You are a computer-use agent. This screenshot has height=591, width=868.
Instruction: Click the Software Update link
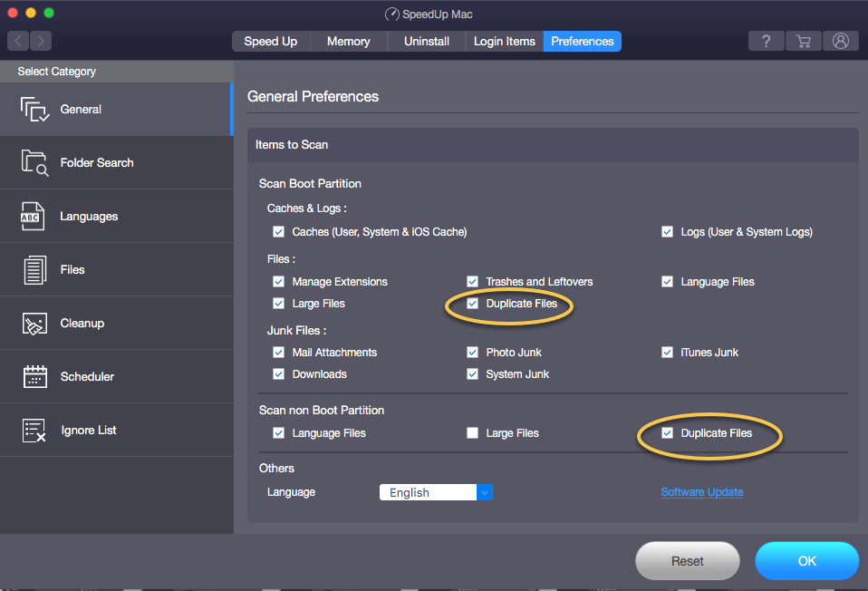coord(701,492)
